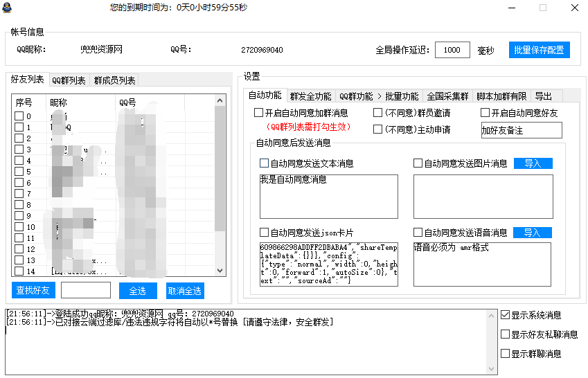
Task: Click the 语音必须为 amr格式 box
Action: [482, 264]
